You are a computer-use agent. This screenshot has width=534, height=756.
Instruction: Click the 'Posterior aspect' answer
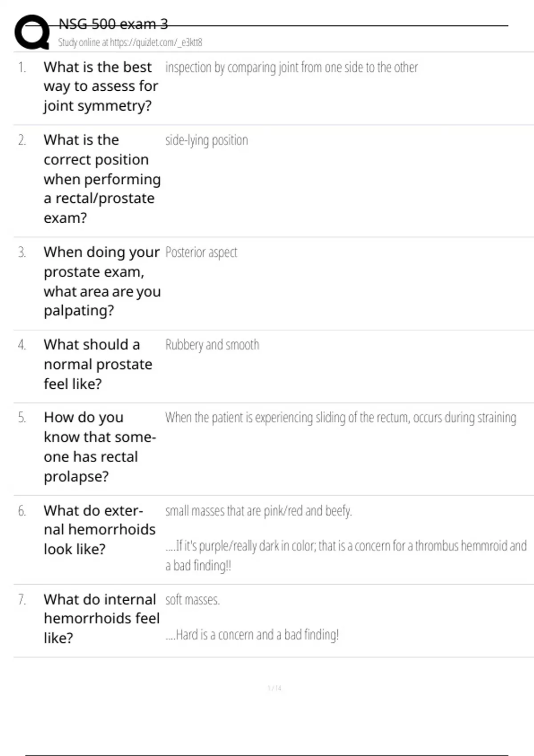click(x=201, y=253)
